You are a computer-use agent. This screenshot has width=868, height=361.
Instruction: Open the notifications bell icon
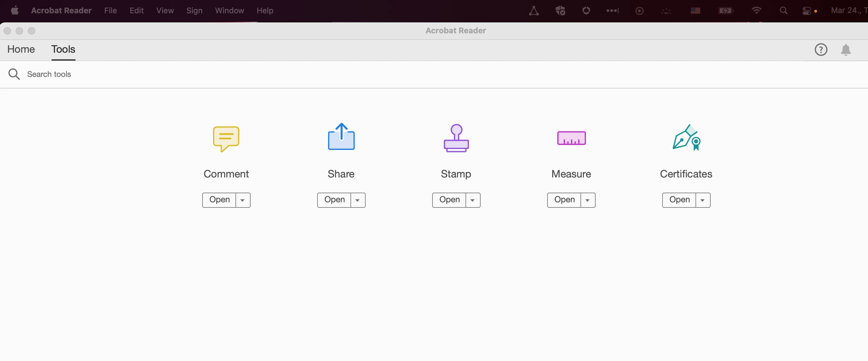coord(845,50)
